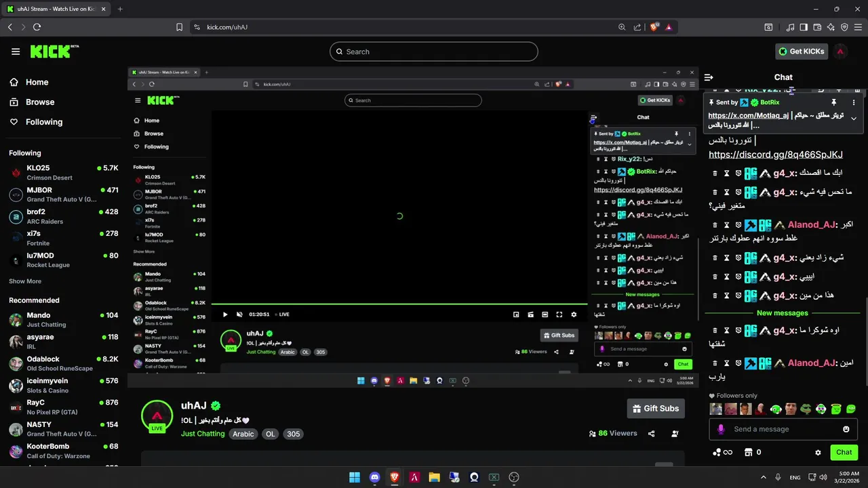
Task: Share the uhAJ stream
Action: 652,434
